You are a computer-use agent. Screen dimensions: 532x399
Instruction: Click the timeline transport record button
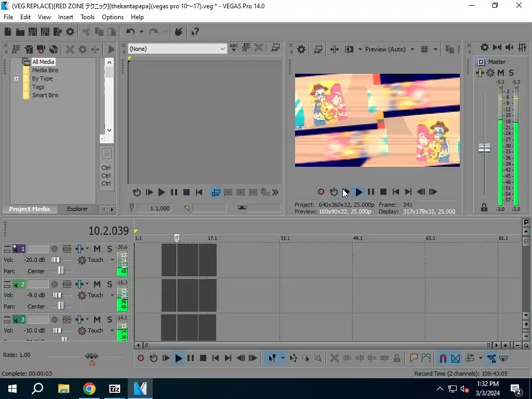pyautogui.click(x=140, y=358)
